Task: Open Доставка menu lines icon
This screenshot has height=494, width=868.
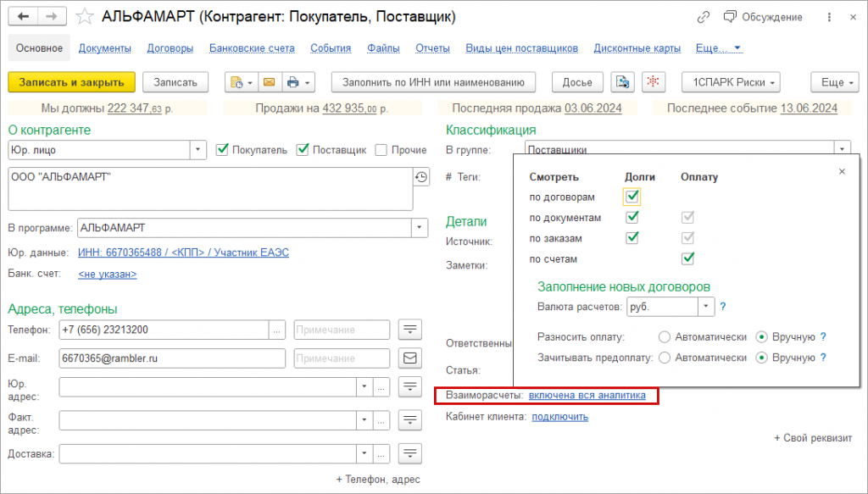Action: (x=409, y=453)
